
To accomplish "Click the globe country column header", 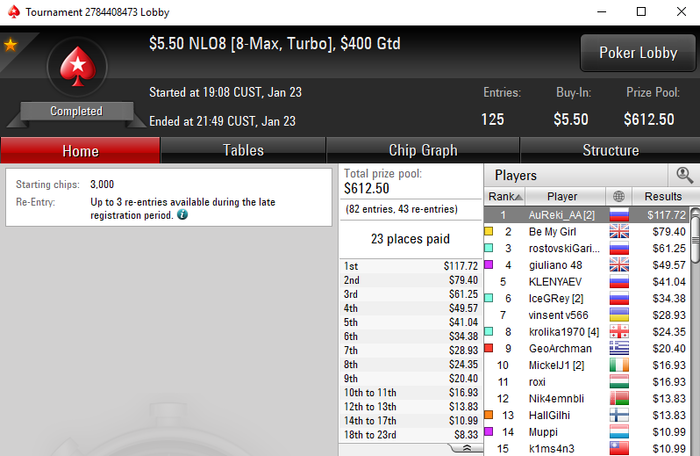I will pos(618,196).
